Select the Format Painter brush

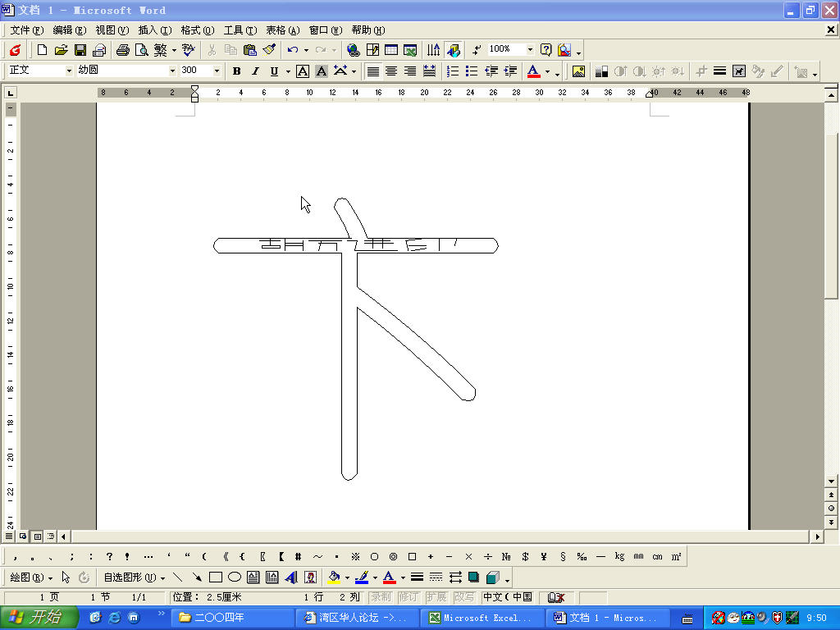pyautogui.click(x=269, y=50)
